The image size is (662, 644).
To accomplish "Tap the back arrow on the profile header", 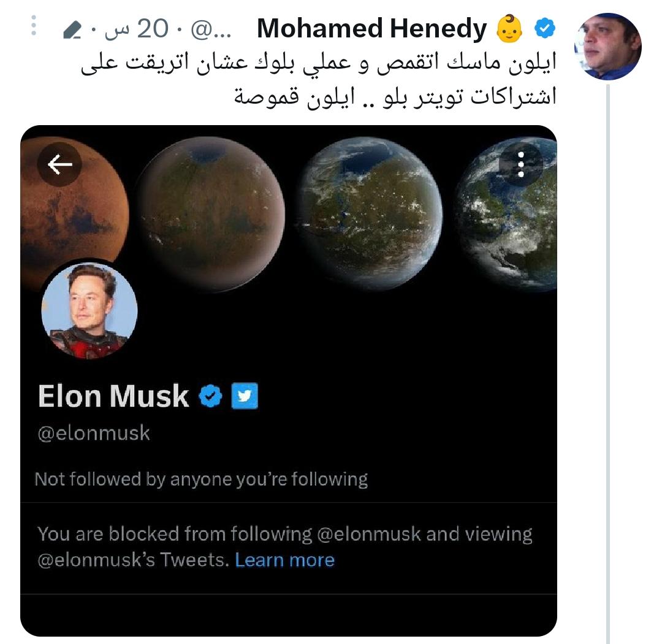I will pyautogui.click(x=59, y=164).
